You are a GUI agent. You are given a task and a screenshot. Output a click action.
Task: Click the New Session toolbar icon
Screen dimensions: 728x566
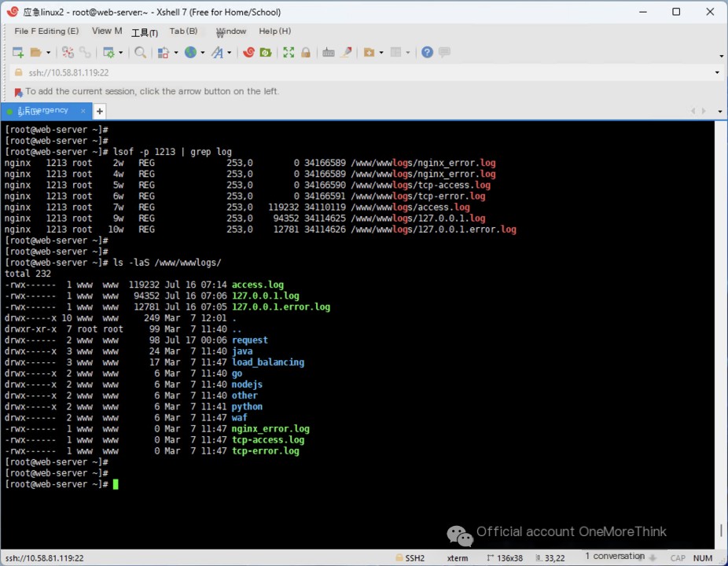17,53
